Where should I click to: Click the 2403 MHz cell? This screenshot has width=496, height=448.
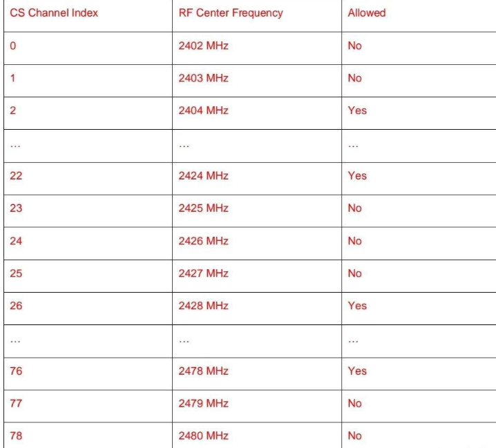203,78
